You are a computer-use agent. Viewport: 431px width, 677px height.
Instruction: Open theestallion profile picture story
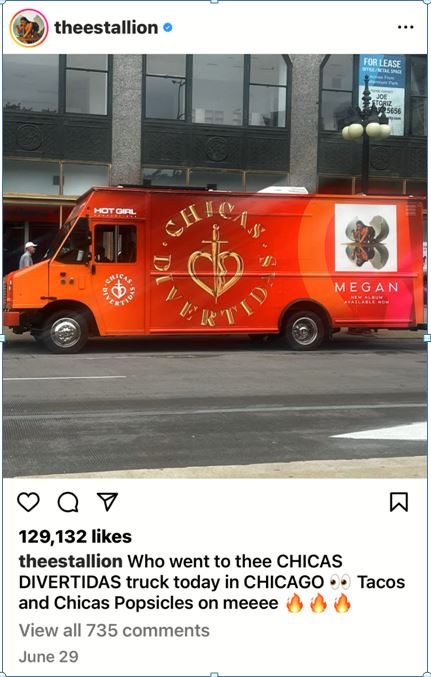(x=29, y=28)
